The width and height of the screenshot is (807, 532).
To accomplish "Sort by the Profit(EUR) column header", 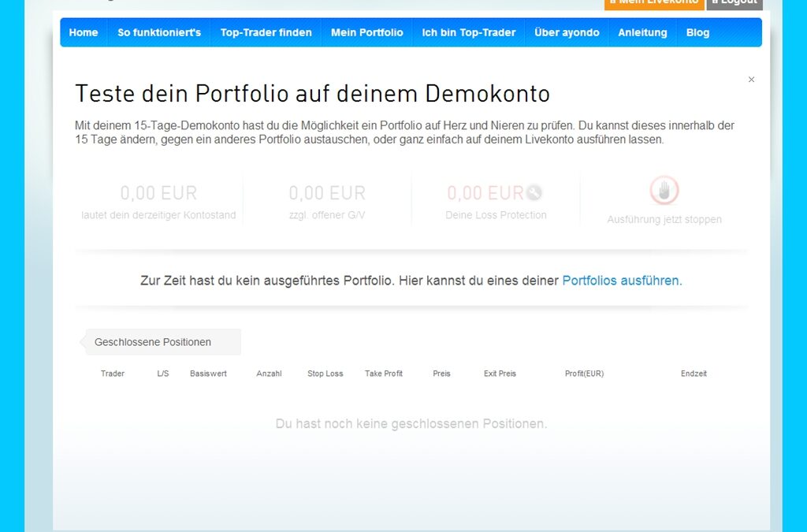I will pos(584,374).
